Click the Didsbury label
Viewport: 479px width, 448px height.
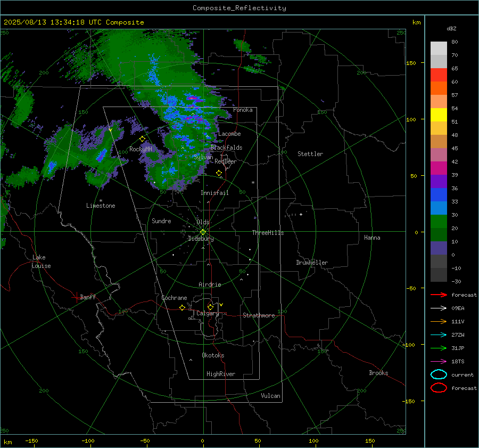click(x=201, y=239)
